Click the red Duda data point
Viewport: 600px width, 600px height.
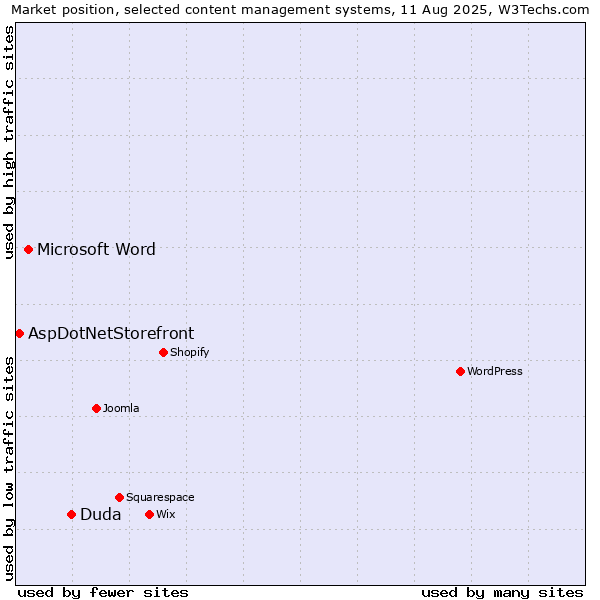[72, 515]
